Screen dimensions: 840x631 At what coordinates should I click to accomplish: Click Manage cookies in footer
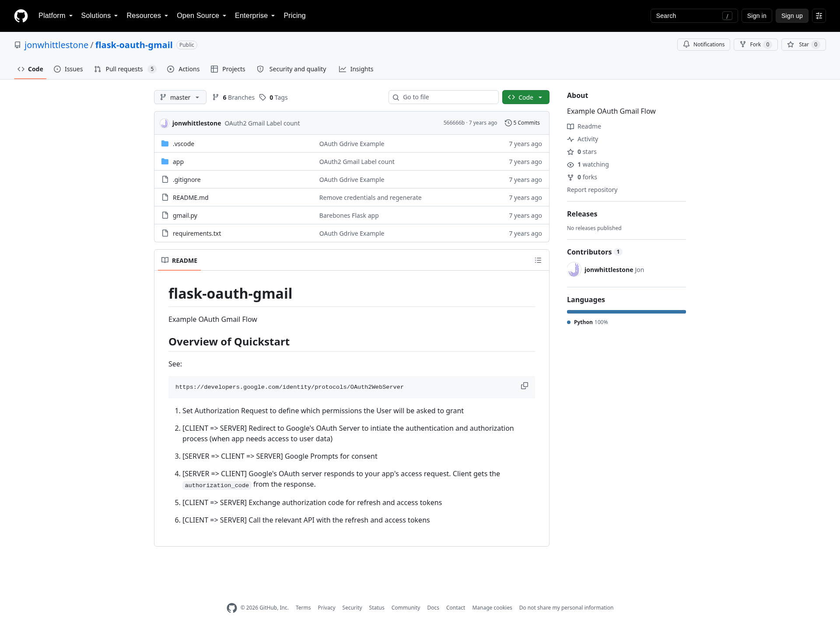coord(492,608)
